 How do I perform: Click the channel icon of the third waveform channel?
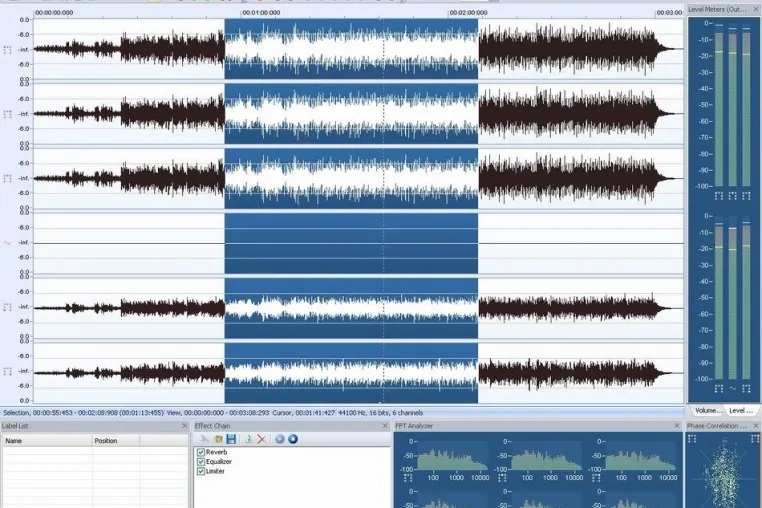(x=7, y=178)
